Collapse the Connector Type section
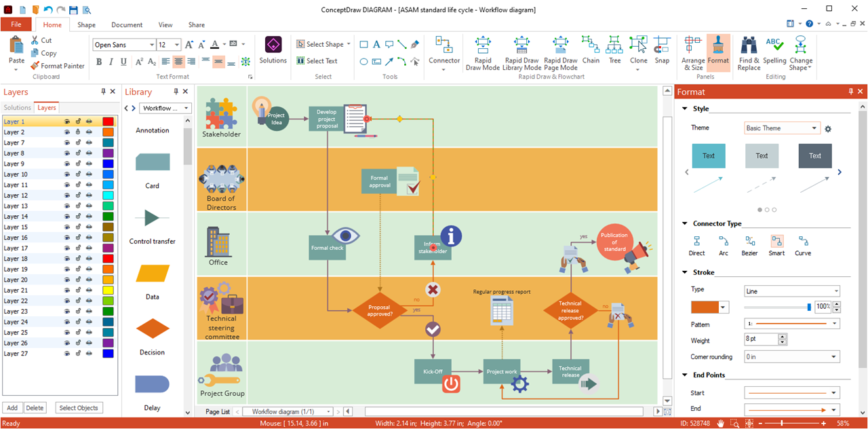Screen dimensions: 868x429 [x=685, y=223]
